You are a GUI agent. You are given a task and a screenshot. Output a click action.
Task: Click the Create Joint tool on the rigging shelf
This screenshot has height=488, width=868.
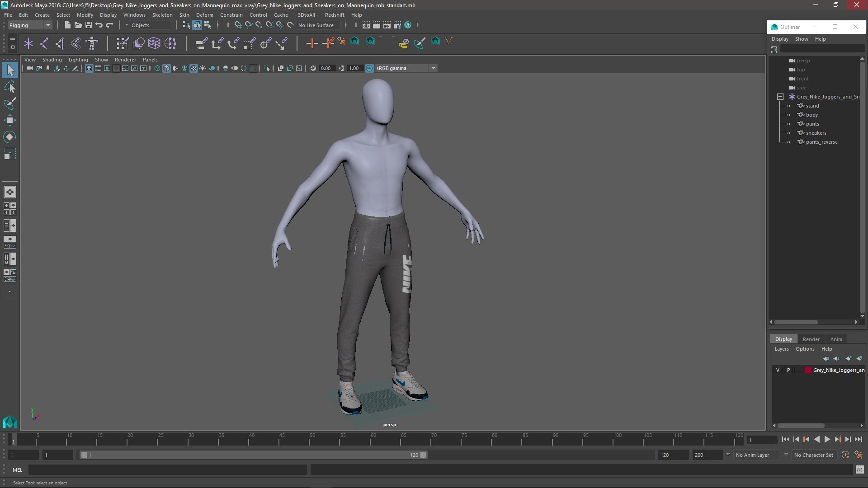pyautogui.click(x=44, y=43)
